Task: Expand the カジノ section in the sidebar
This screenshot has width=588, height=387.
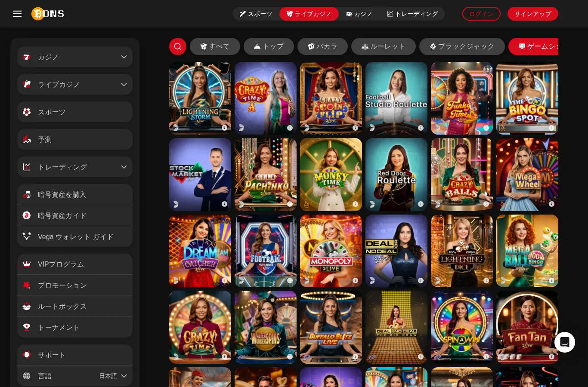Action: pos(75,57)
